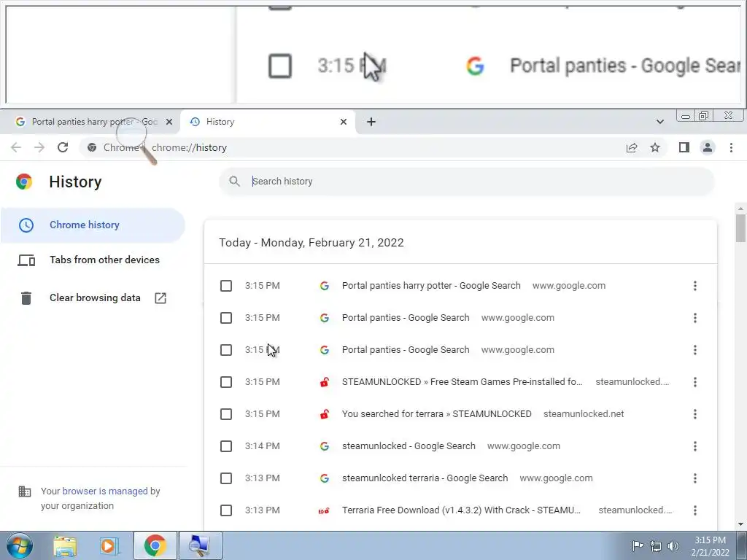Screen dimensions: 747x560
Task: Open a new tab with the plus button
Action: click(x=371, y=122)
